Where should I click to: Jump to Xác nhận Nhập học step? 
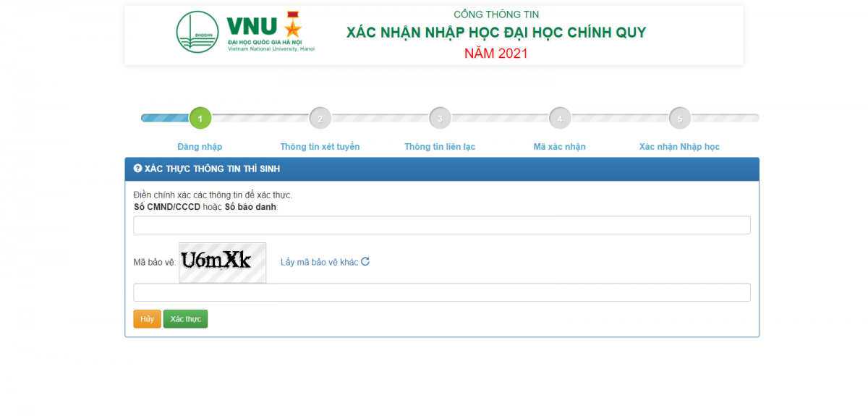[679, 147]
